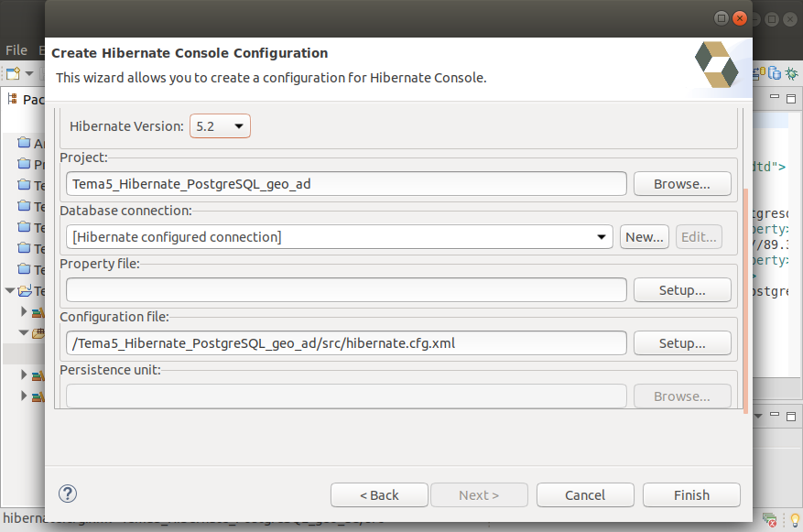Open the Database connection combo box
This screenshot has height=532, width=803.
[x=340, y=237]
